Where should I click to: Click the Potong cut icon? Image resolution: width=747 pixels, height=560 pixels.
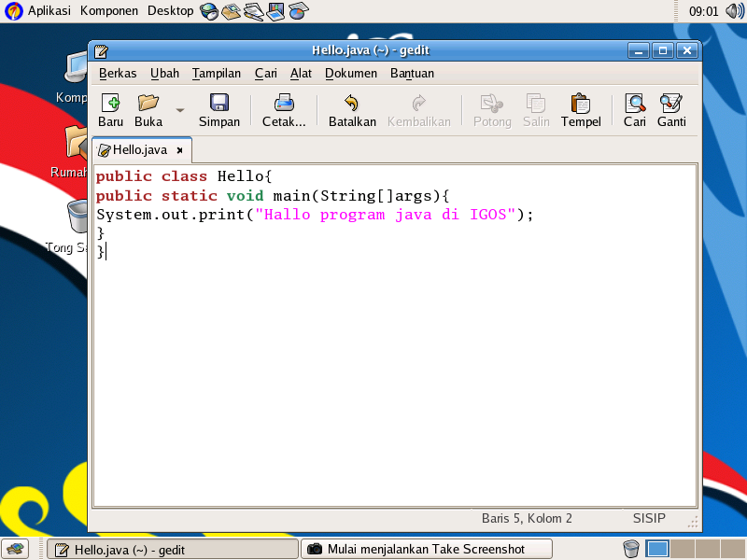tap(492, 103)
